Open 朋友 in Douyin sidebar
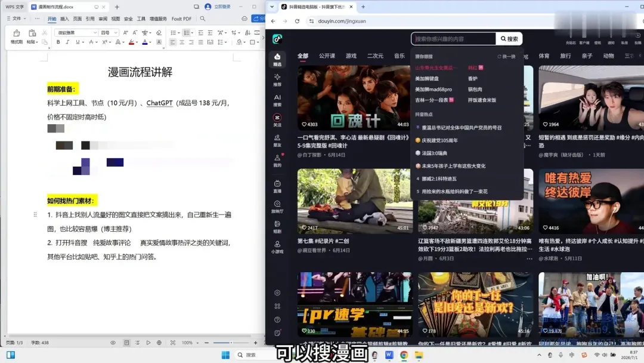Image resolution: width=644 pixels, height=363 pixels. (x=277, y=140)
